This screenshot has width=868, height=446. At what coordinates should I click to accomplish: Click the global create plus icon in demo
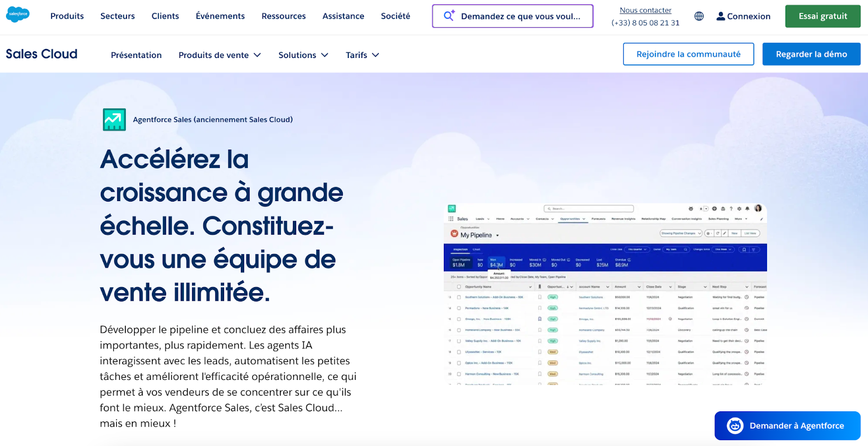714,209
